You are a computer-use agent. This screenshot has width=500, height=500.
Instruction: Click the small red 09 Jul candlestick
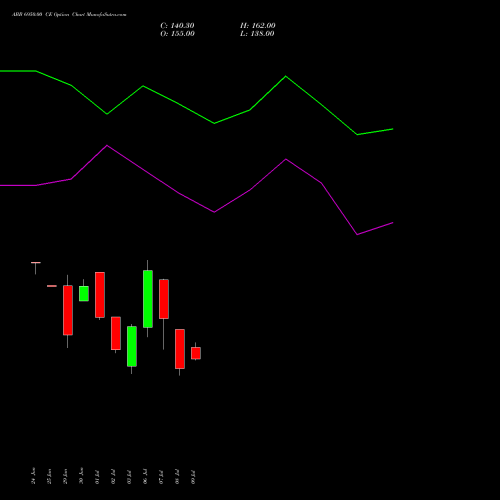[x=196, y=353]
